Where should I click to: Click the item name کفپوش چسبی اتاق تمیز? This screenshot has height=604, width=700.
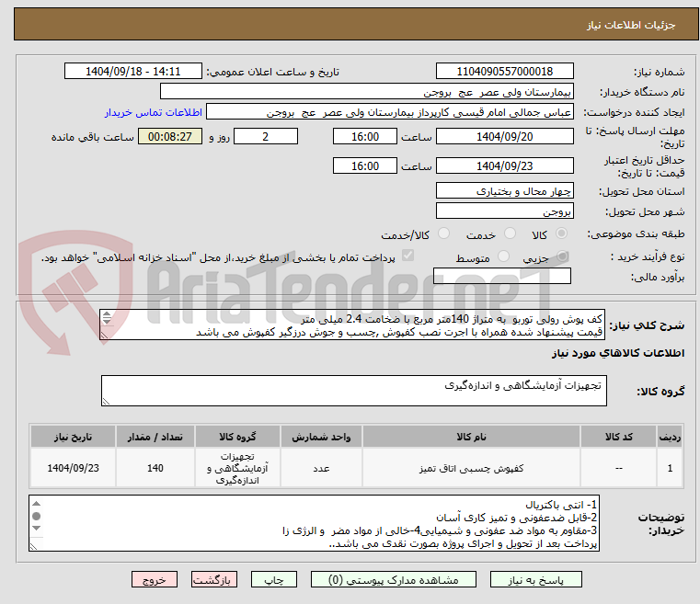pos(471,468)
